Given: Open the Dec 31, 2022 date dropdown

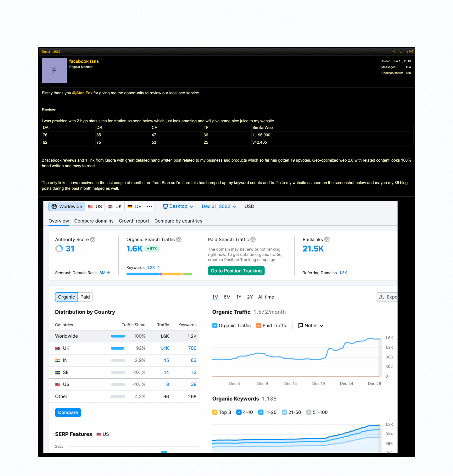Looking at the screenshot, I should (219, 206).
